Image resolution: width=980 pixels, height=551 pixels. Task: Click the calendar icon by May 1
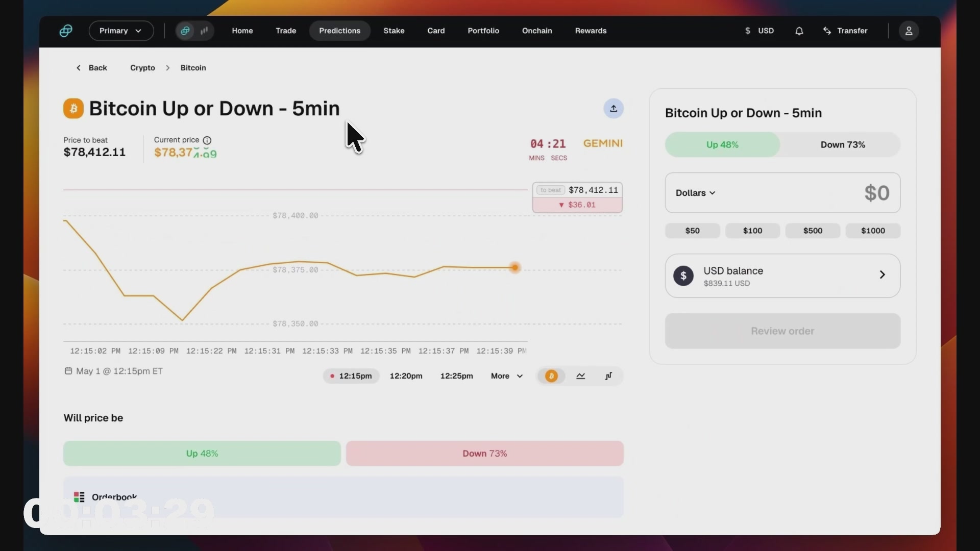pyautogui.click(x=68, y=371)
